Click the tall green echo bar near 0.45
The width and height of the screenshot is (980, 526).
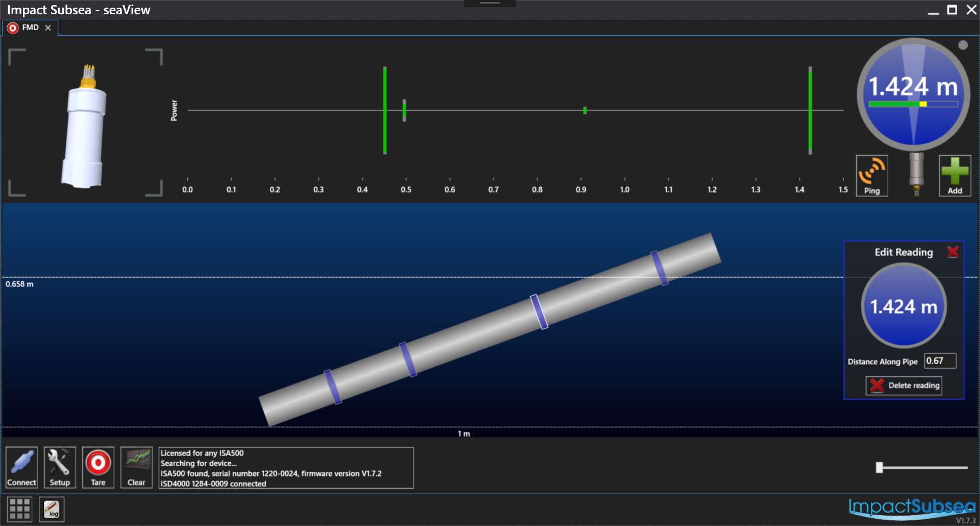click(x=385, y=110)
